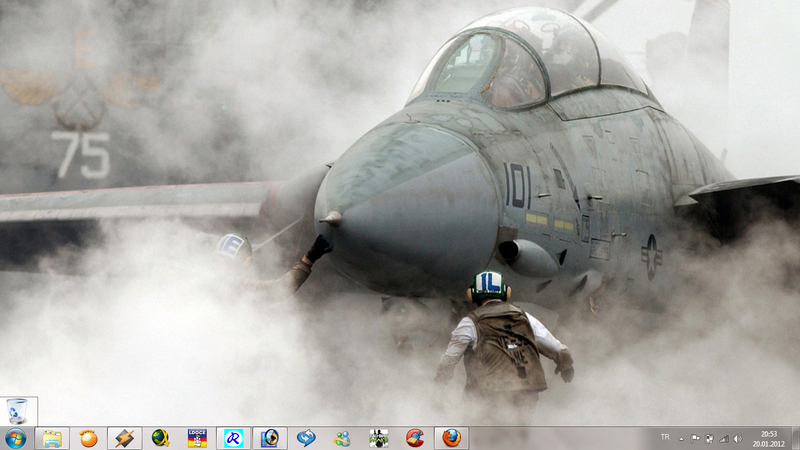This screenshot has height=450, width=800.
Task: Launch the Call of Duty game icon
Action: 378,438
